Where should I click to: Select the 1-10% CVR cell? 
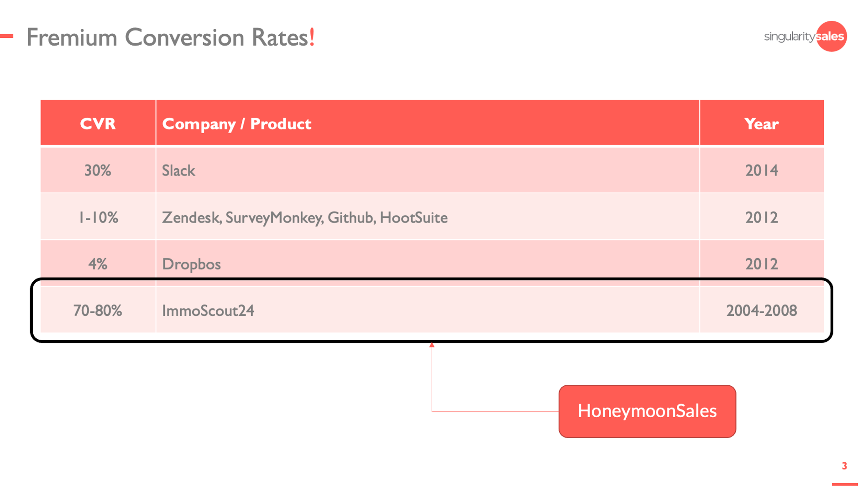[98, 217]
